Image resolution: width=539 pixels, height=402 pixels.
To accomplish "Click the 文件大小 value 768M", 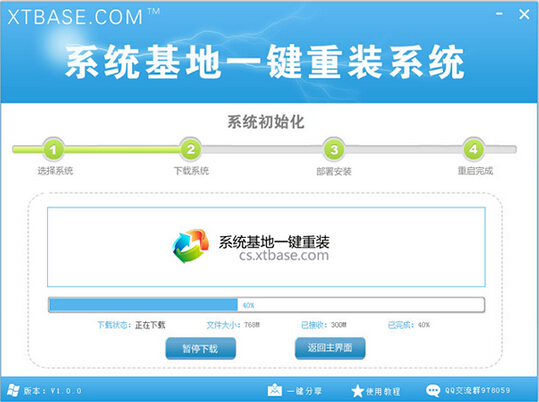I will 252,325.
